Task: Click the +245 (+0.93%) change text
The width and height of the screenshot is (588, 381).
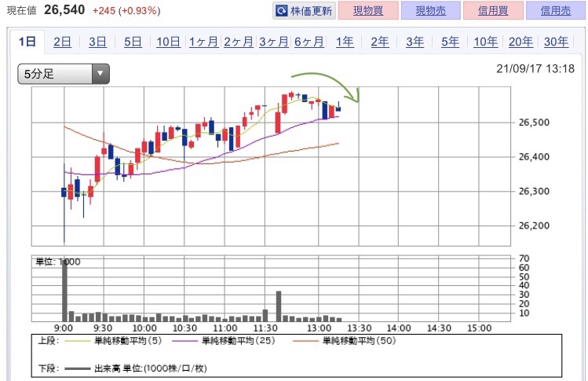Action: click(x=126, y=10)
